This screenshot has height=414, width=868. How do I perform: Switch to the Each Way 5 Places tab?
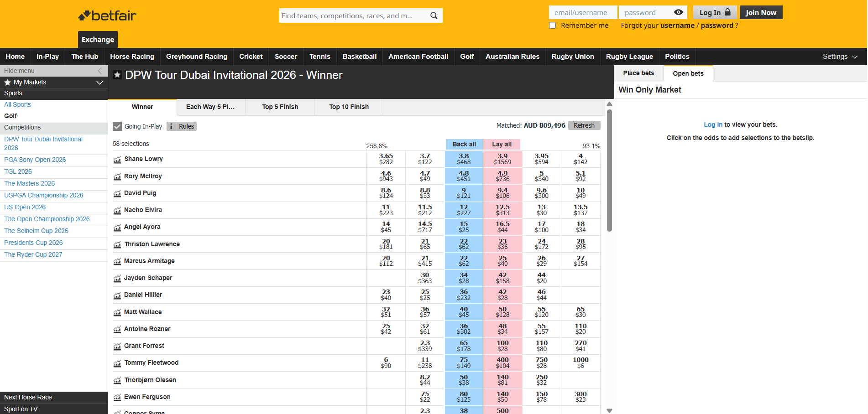pos(211,107)
